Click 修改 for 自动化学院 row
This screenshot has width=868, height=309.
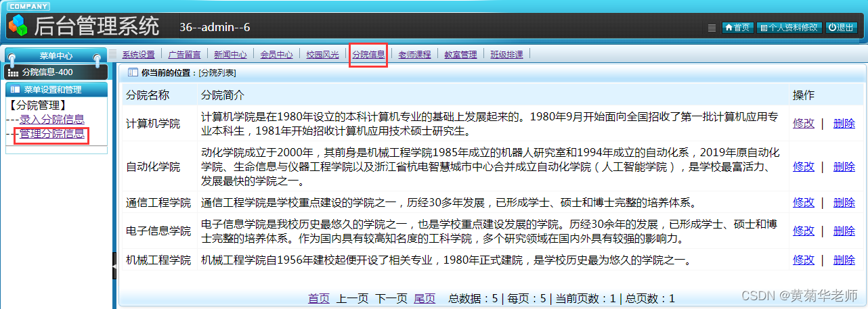[804, 166]
